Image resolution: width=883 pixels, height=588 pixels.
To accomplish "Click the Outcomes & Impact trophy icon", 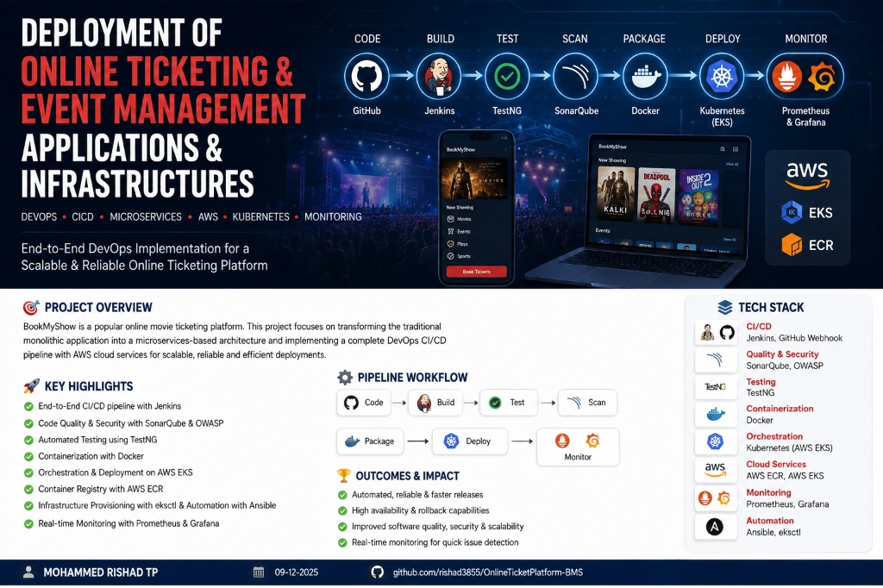I will [343, 476].
